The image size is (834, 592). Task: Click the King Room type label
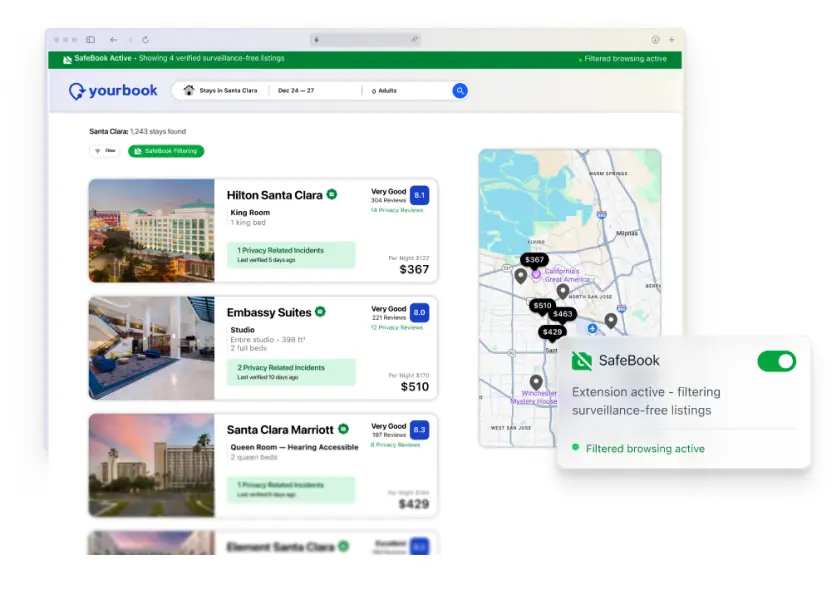(250, 213)
